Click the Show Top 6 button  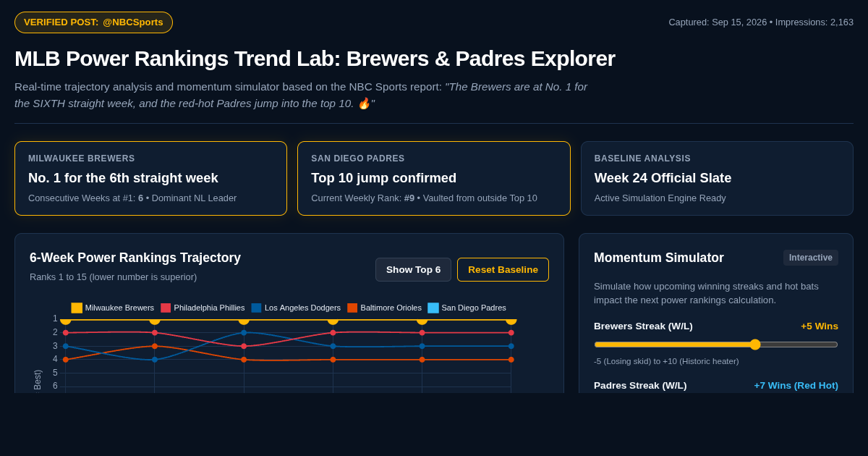(x=413, y=269)
